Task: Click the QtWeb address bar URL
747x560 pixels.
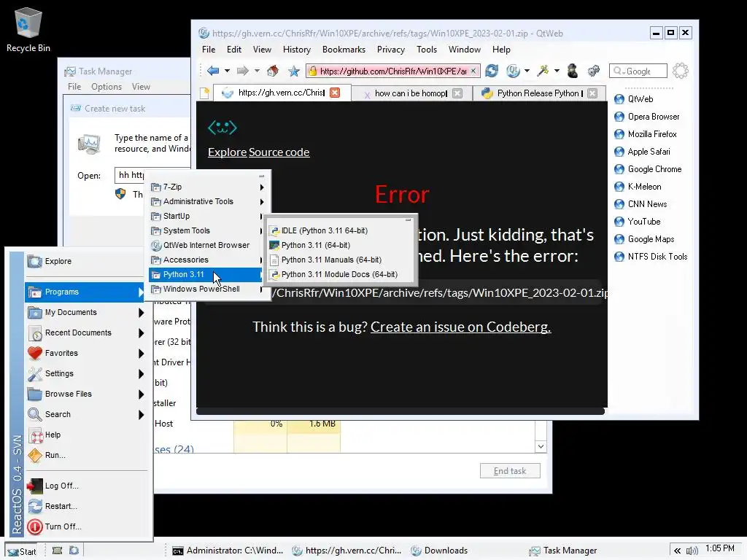Action: 392,71
